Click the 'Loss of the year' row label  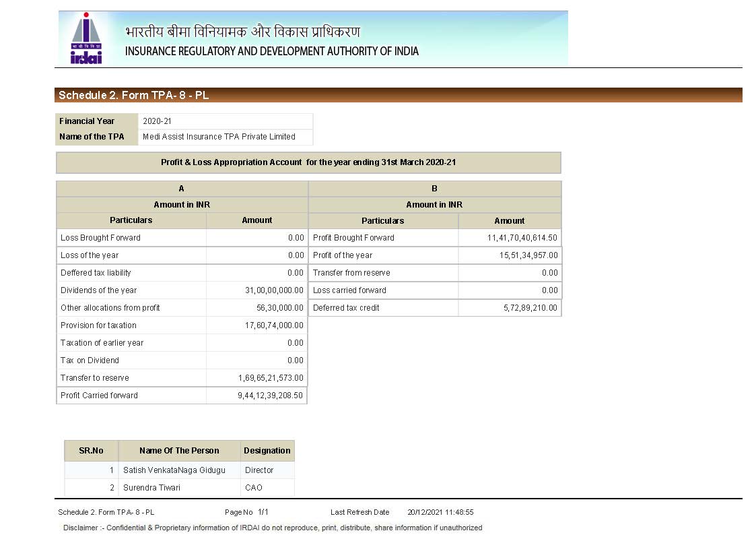coord(89,255)
